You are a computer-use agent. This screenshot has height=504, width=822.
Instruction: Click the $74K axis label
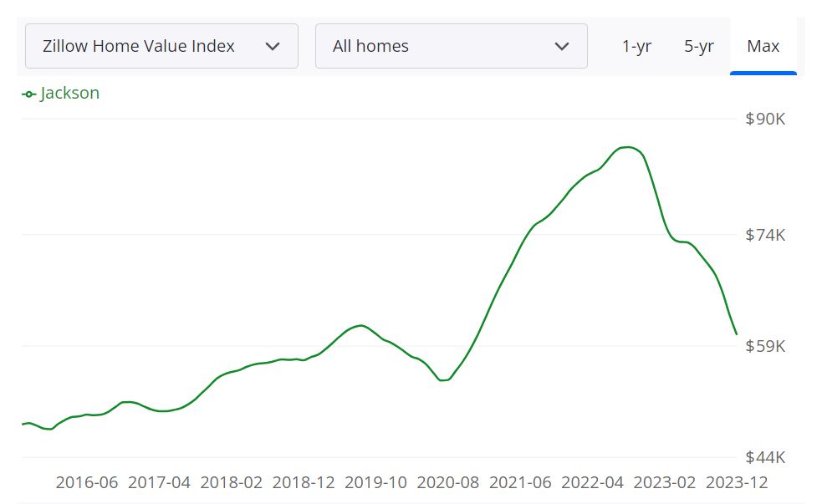(765, 235)
